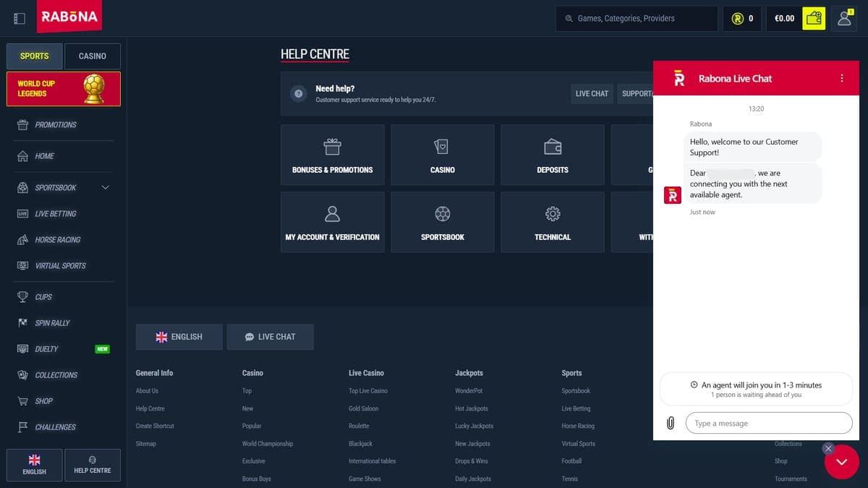Expand the Sportsbook sidebar chevron
This screenshot has height=488, width=868.
pos(106,188)
